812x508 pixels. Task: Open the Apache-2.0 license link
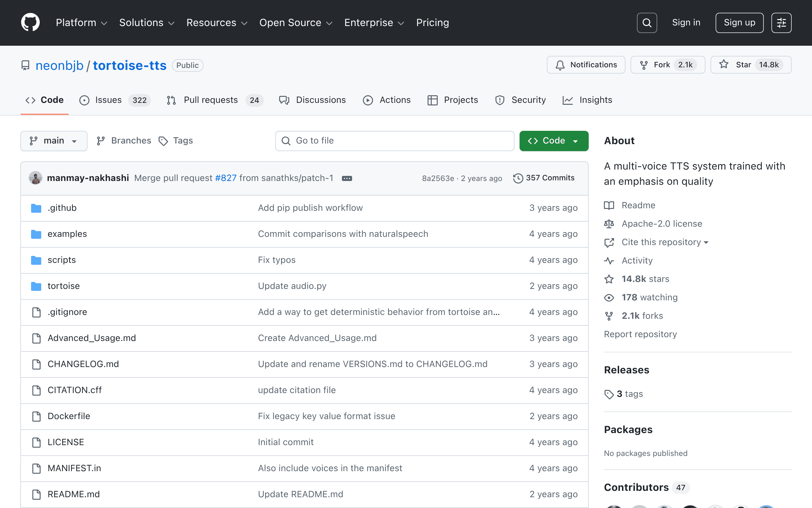point(653,224)
